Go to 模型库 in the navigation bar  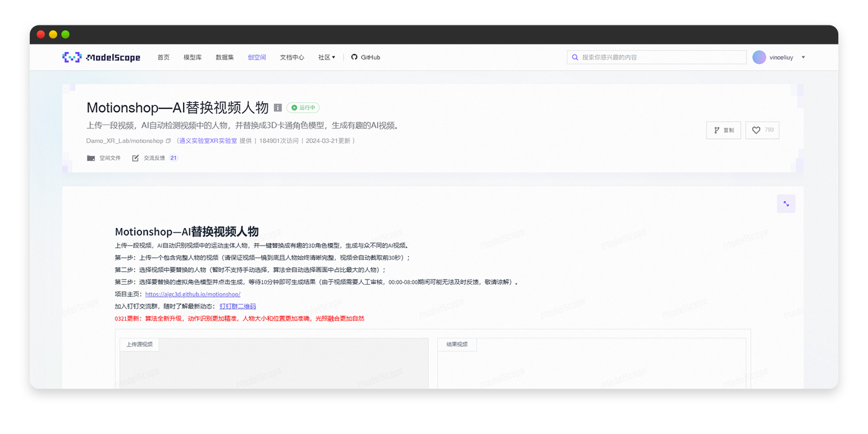[x=192, y=57]
